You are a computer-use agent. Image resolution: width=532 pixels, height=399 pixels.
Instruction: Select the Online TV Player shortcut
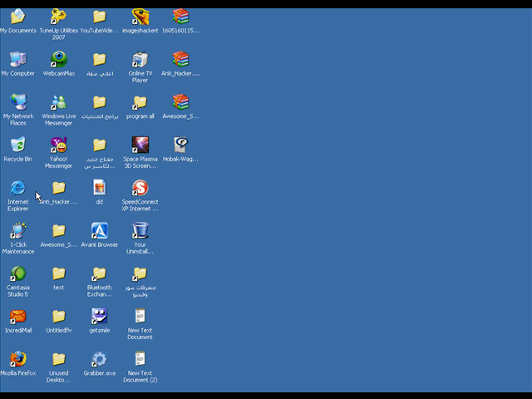tap(140, 59)
